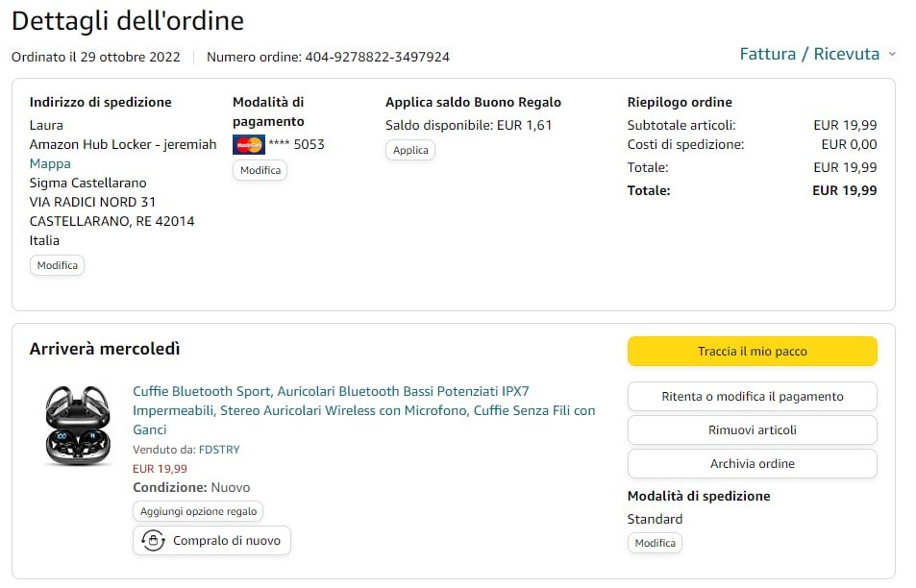Click the Arriverà mercoledì delivery heading
This screenshot has height=588, width=916.
pos(105,349)
